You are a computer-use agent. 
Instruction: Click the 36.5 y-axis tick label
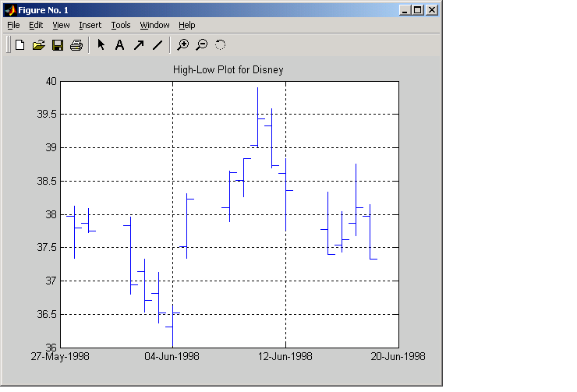click(47, 314)
